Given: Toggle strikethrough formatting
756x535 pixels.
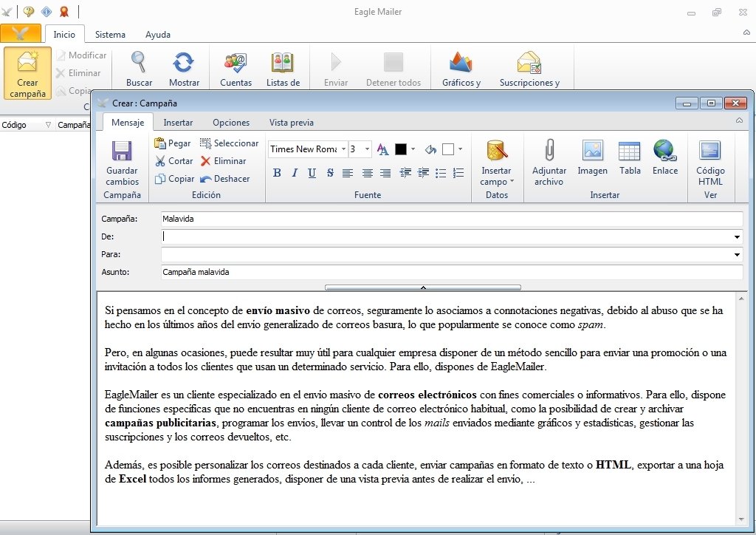Looking at the screenshot, I should tap(330, 173).
